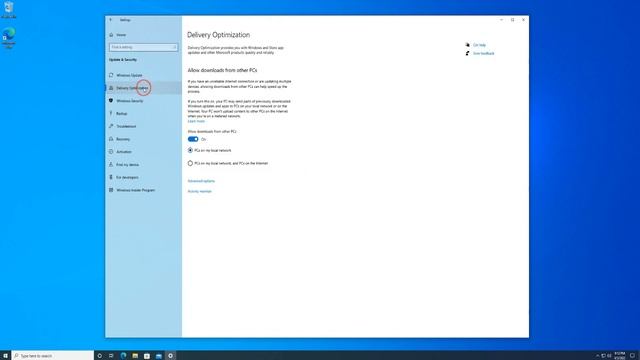
Task: Open File Explorer from the taskbar
Action: [x=135, y=356]
